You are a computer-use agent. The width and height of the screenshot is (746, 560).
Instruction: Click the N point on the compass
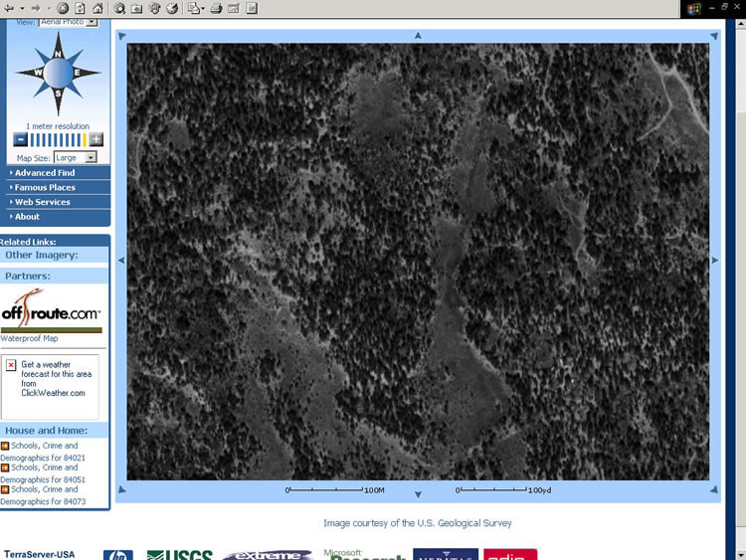(58, 54)
